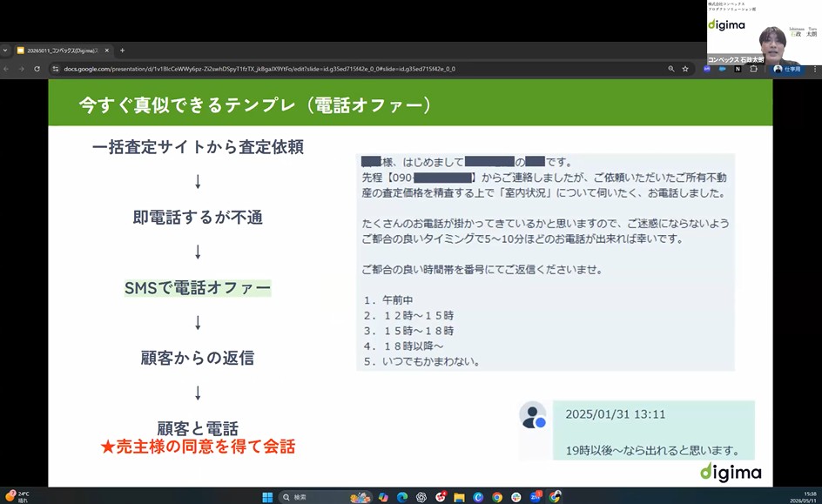
Task: Close the Google Slides tab
Action: (x=106, y=50)
